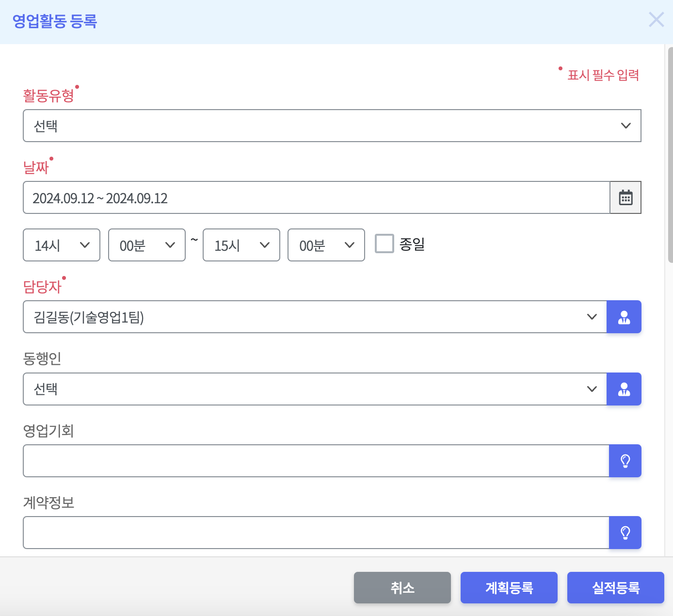673x616 pixels.
Task: Expand the 동행인 선택 dropdown
Action: click(x=315, y=389)
